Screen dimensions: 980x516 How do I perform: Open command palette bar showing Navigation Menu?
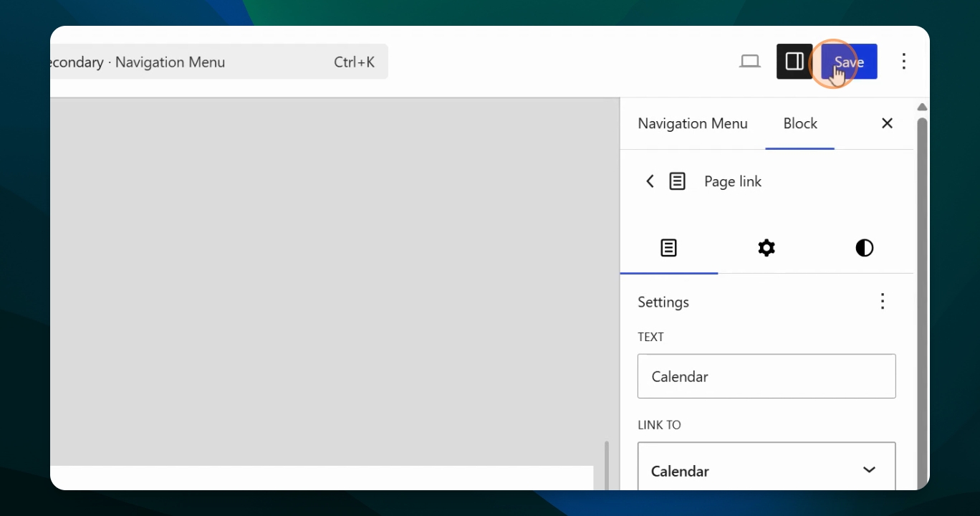coord(219,62)
